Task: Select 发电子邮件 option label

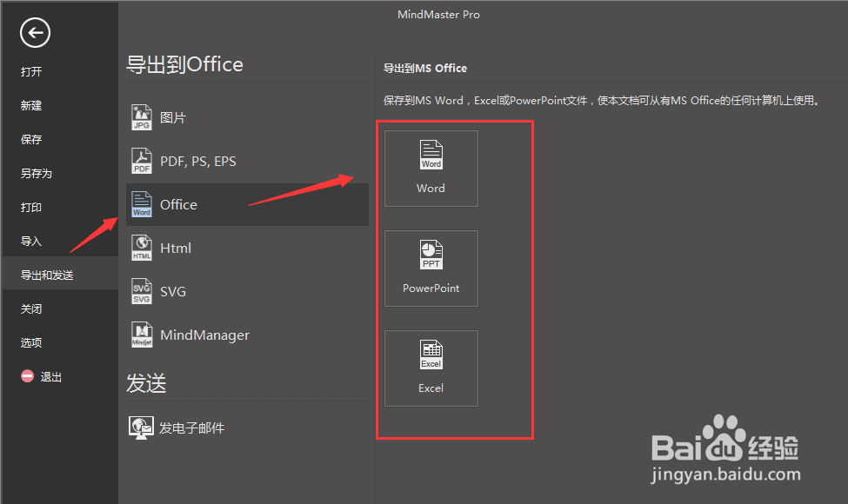Action: 191,428
